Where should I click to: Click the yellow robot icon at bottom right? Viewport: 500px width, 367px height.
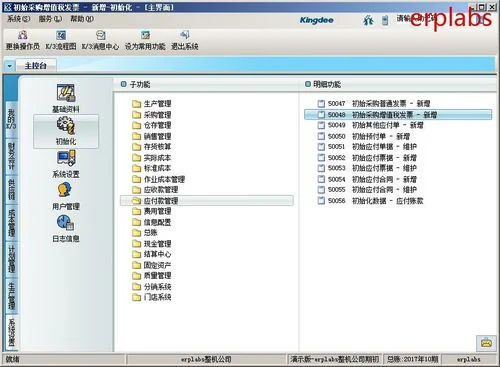point(486,343)
